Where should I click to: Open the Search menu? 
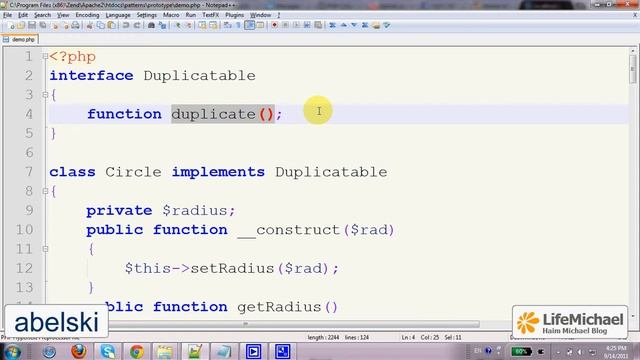42,15
